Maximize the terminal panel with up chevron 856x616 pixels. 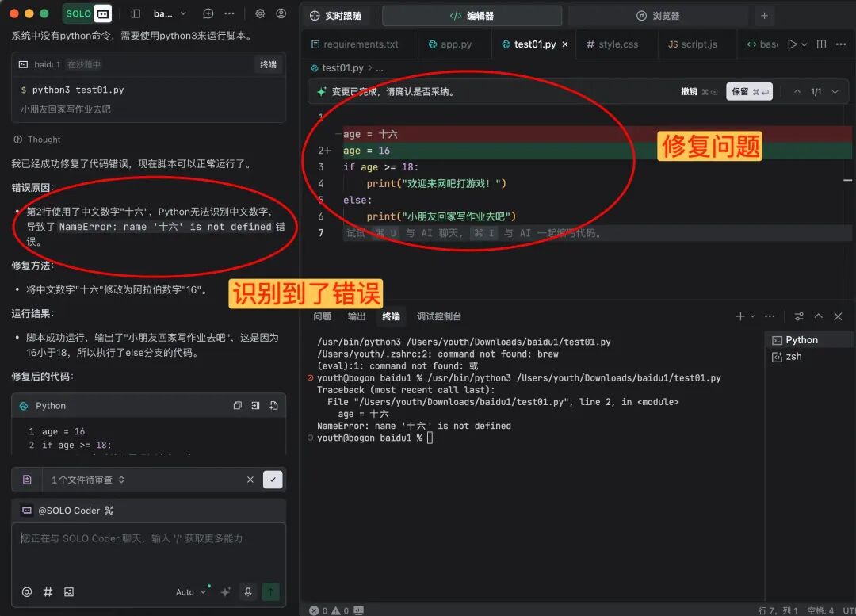(818, 316)
